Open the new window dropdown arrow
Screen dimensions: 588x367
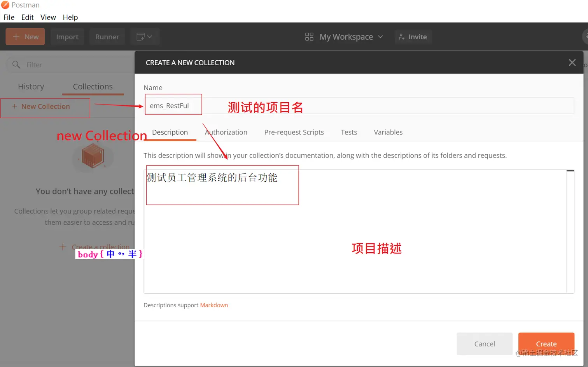click(x=150, y=37)
